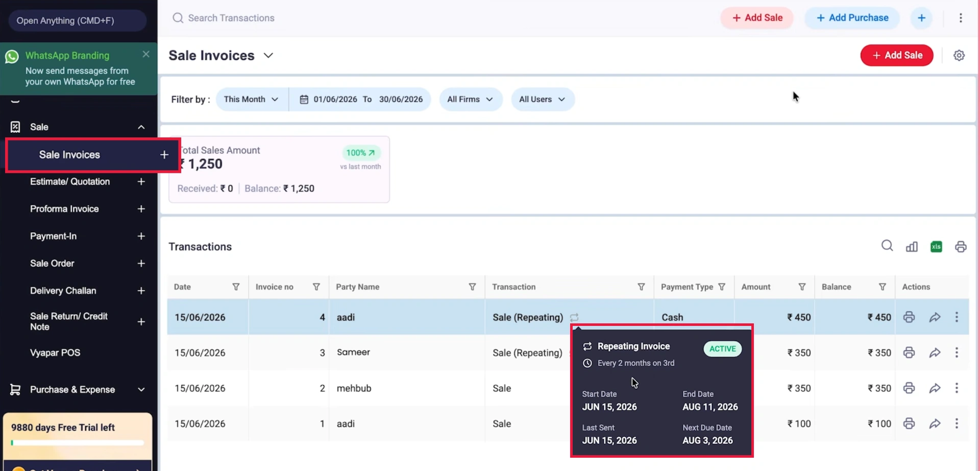Filter the Payment Type column
Image resolution: width=980 pixels, height=471 pixels.
(722, 287)
